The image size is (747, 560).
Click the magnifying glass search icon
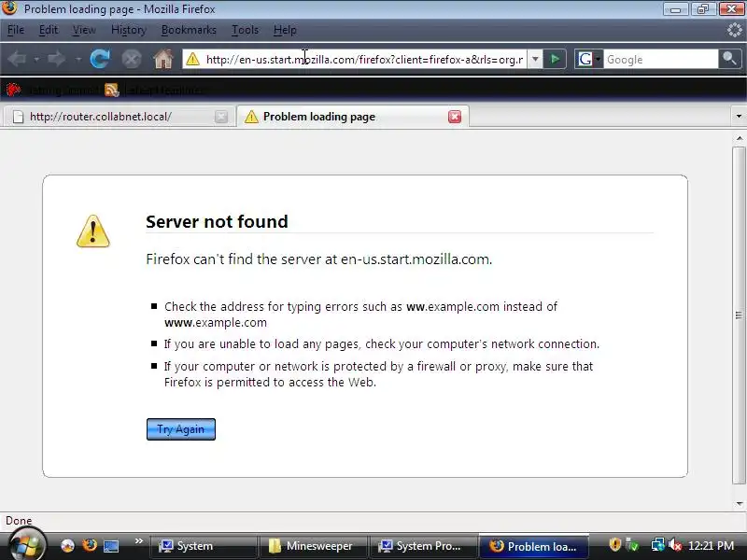pos(729,59)
